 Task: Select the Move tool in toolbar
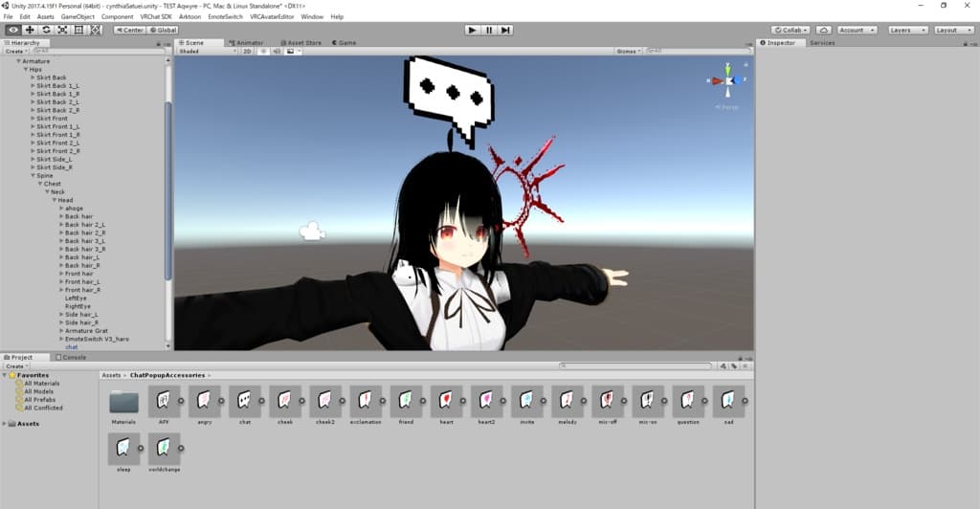(30, 30)
